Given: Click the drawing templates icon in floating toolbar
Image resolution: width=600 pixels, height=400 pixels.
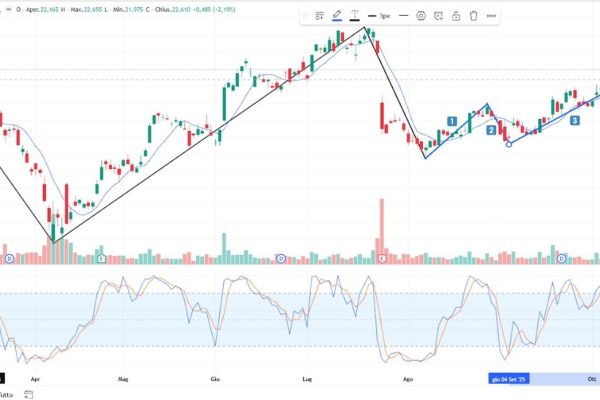Looking at the screenshot, I should (320, 16).
